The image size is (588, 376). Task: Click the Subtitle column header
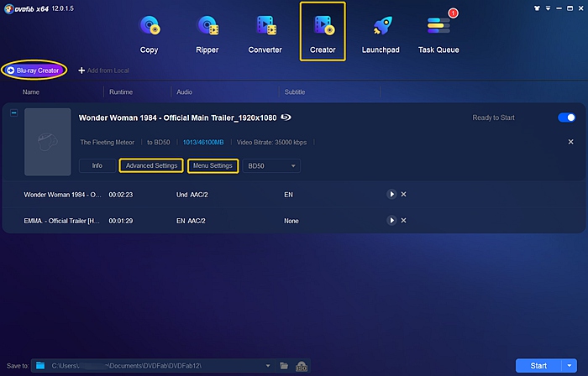294,92
